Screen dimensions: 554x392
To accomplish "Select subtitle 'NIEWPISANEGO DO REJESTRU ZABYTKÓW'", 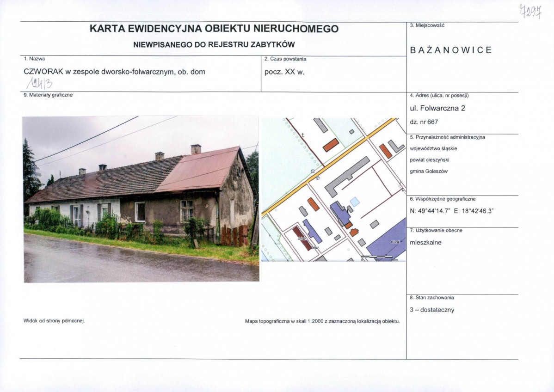I will [214, 45].
